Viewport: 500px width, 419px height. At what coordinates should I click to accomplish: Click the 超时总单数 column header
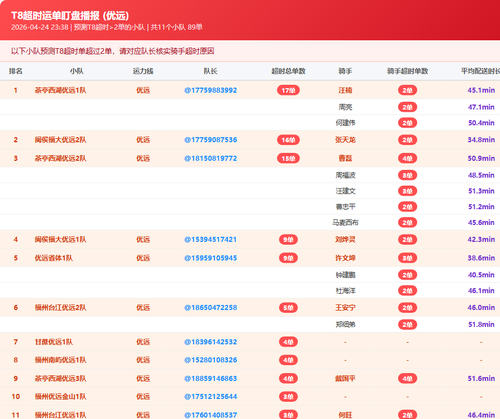pos(288,71)
